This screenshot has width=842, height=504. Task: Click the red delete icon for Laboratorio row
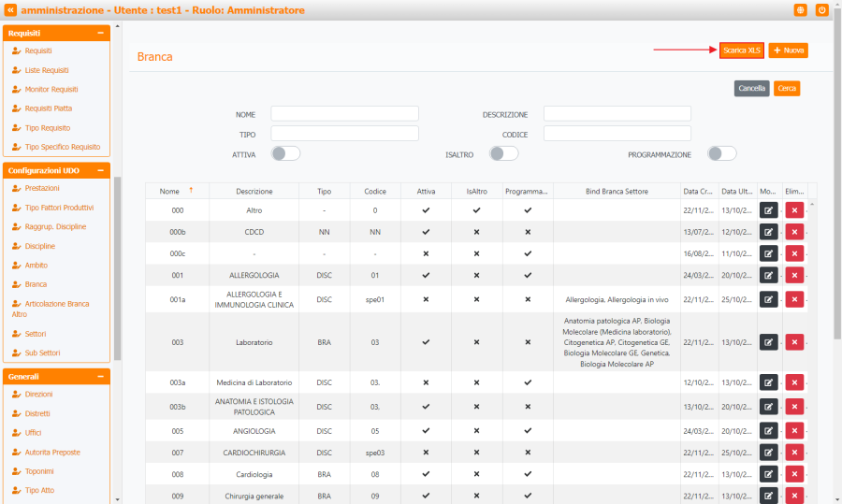pos(794,342)
